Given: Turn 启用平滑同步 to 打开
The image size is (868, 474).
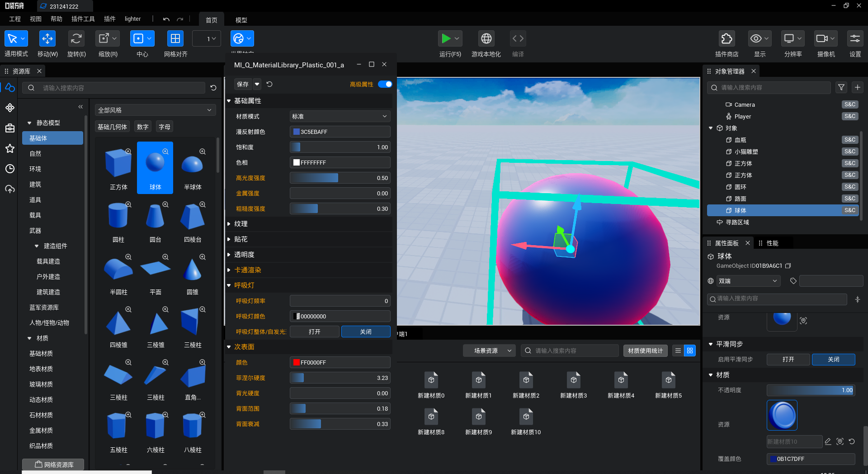Looking at the screenshot, I should [788, 360].
